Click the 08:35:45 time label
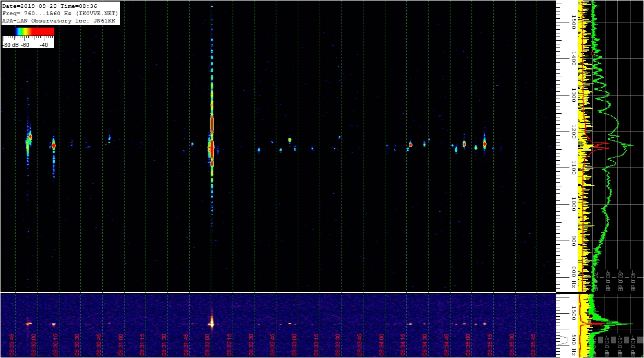Image resolution: width=644 pixels, height=358 pixels. [x=534, y=344]
